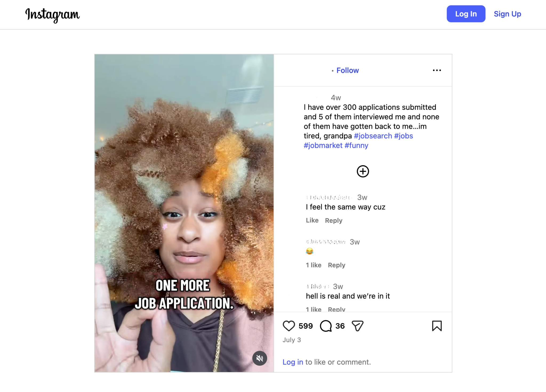Click the 3w timestamp on 'I feel the same way cuz'

(362, 197)
